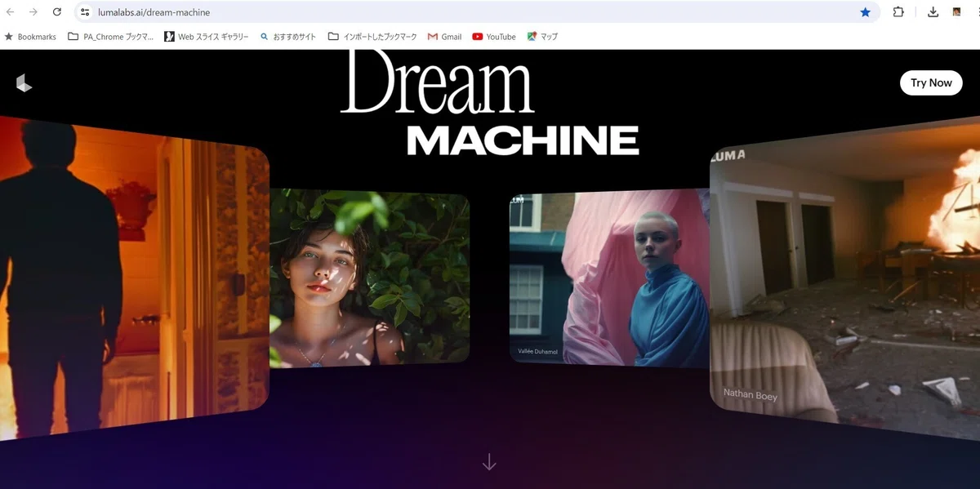Click the Vallée Duhamel credit text

537,351
